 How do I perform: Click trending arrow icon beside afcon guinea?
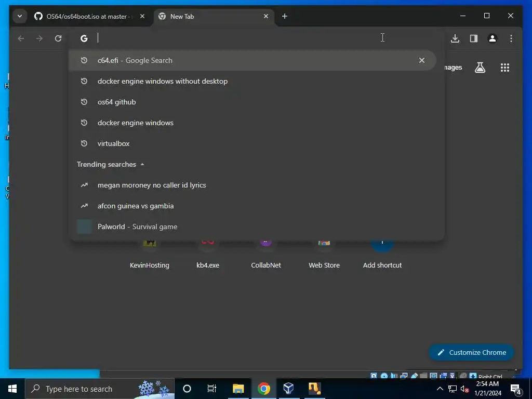tap(84, 206)
